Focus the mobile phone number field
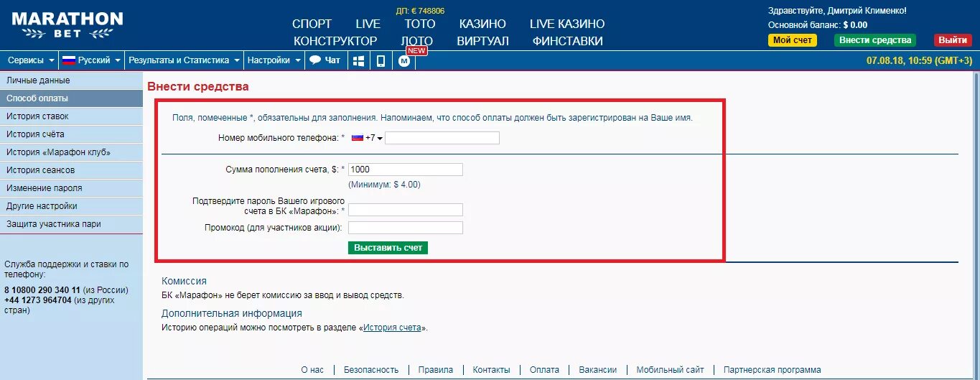 442,138
